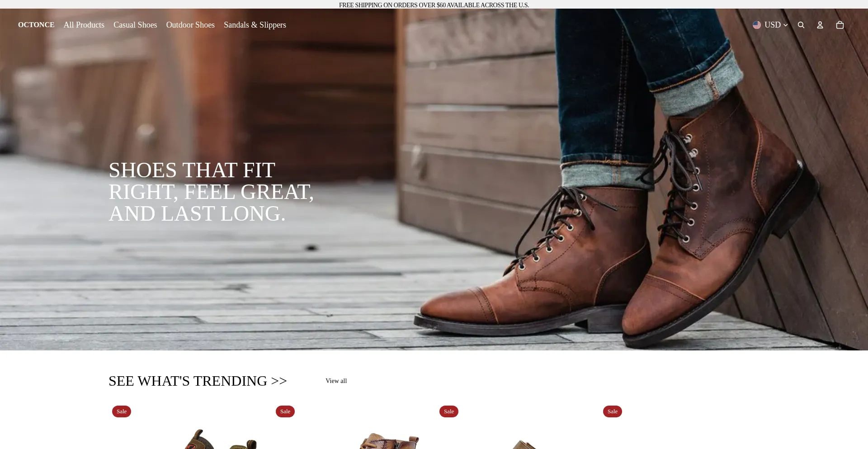Go to OCTONCE home logo
The width and height of the screenshot is (868, 449).
click(x=36, y=25)
